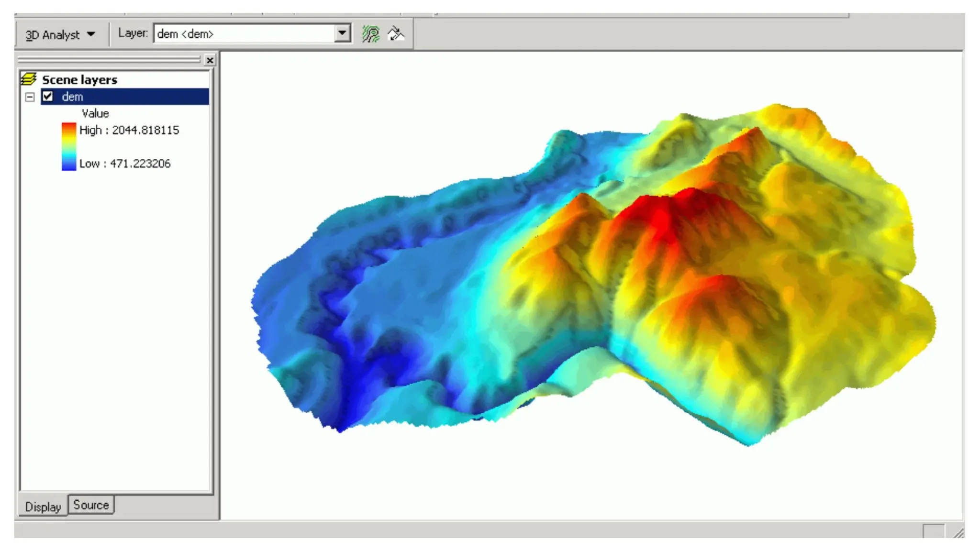Switch to the Display tab
Screen dimensions: 980x551
[x=43, y=507]
